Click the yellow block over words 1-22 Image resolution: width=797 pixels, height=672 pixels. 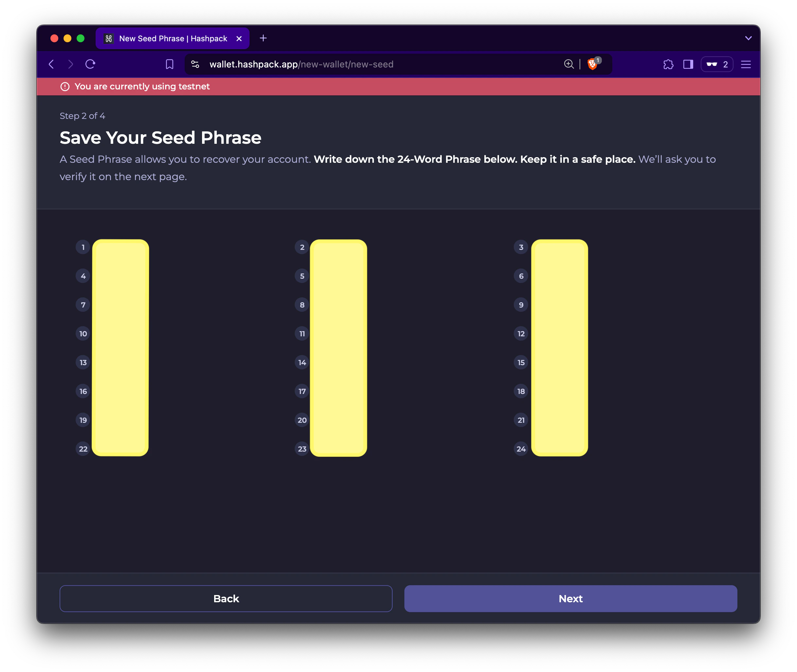click(x=120, y=347)
